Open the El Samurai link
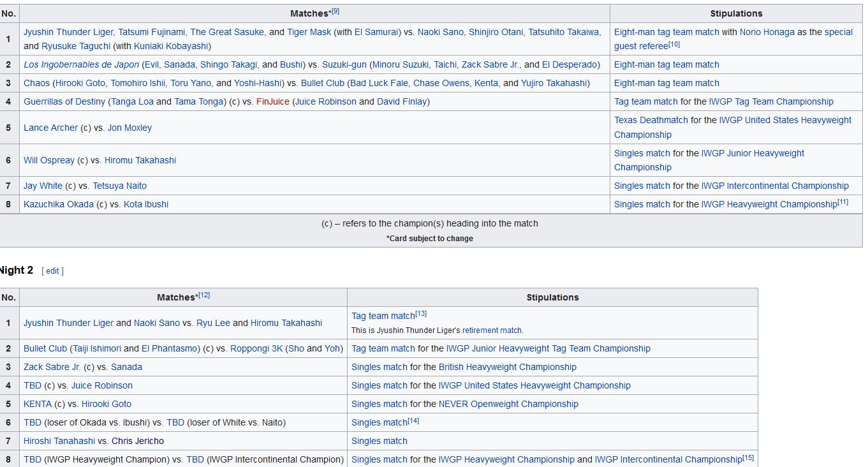Image resolution: width=868 pixels, height=467 pixels. 378,32
